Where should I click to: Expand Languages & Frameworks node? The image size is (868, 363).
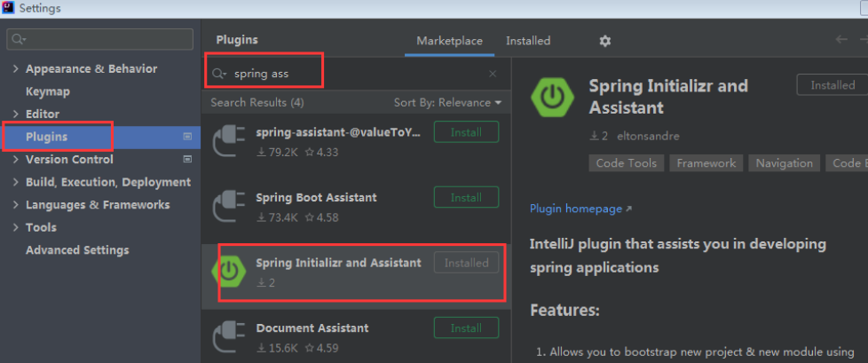(15, 205)
